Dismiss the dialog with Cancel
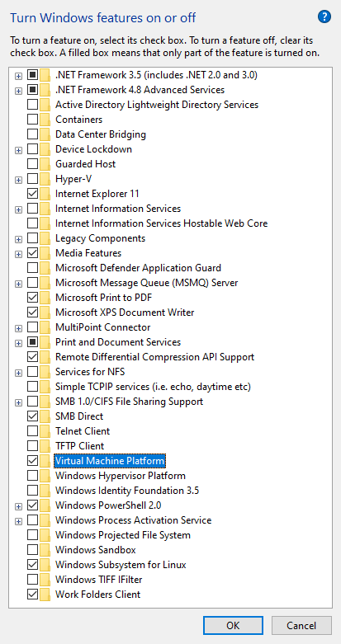 click(x=301, y=626)
